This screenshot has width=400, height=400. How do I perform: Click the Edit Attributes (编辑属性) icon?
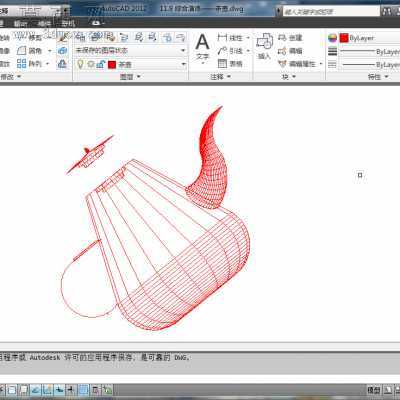282,63
